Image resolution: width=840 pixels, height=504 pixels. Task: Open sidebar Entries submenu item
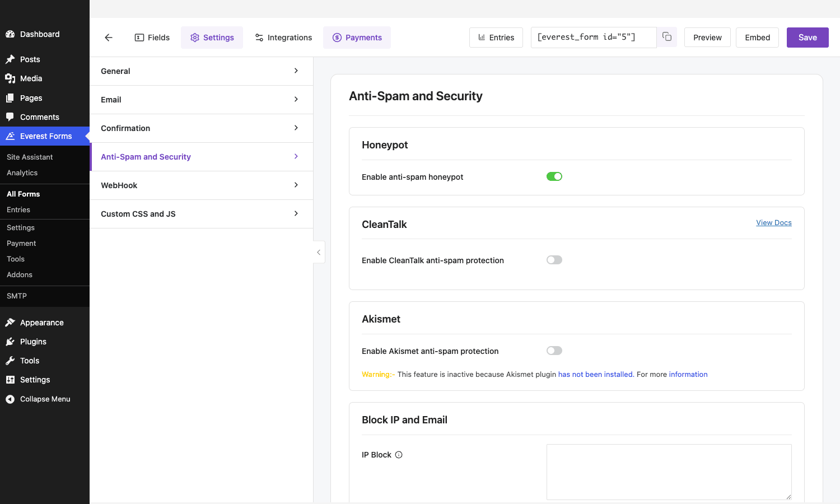[x=18, y=210]
